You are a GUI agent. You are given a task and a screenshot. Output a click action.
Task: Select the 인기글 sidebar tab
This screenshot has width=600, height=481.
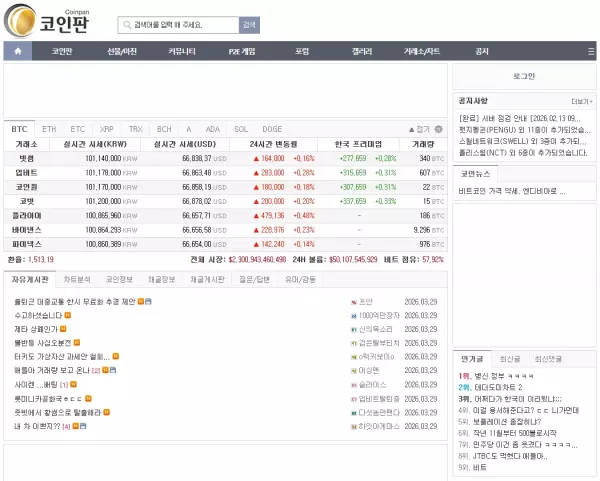pos(472,359)
